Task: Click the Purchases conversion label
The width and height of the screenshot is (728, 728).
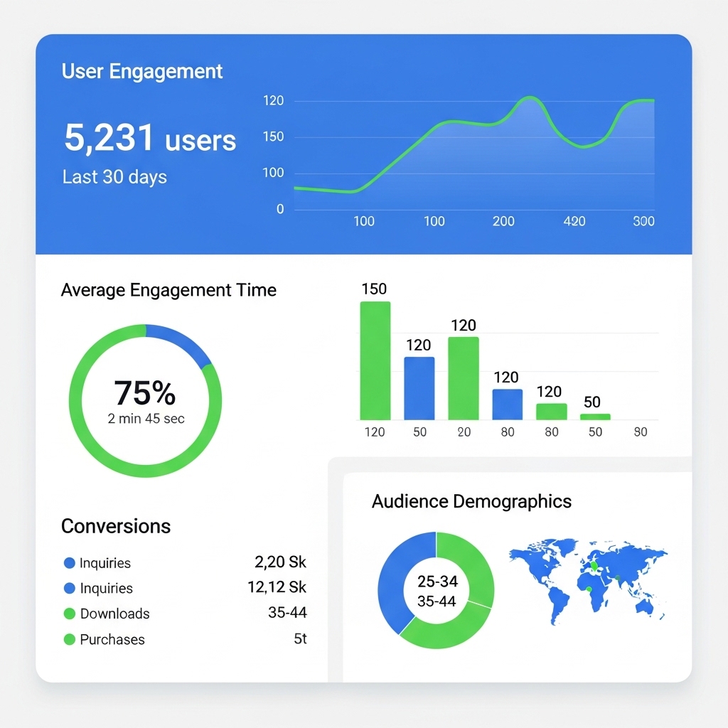Action: click(x=112, y=639)
